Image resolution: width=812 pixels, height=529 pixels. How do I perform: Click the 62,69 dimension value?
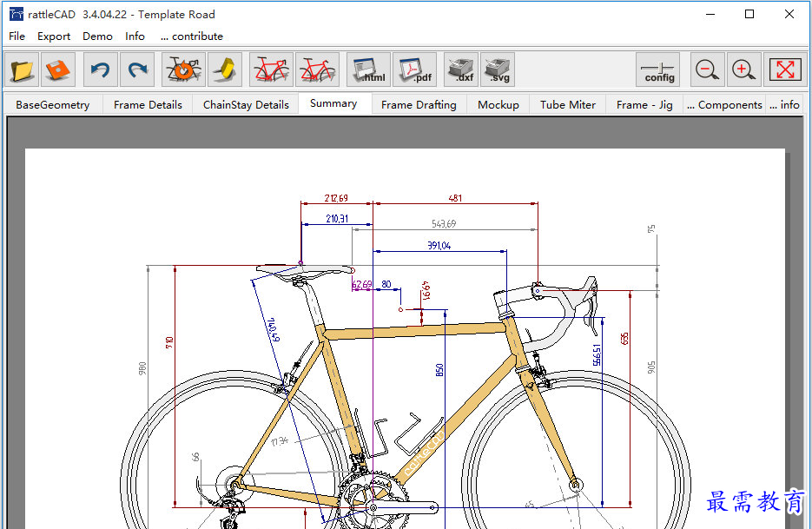[362, 284]
